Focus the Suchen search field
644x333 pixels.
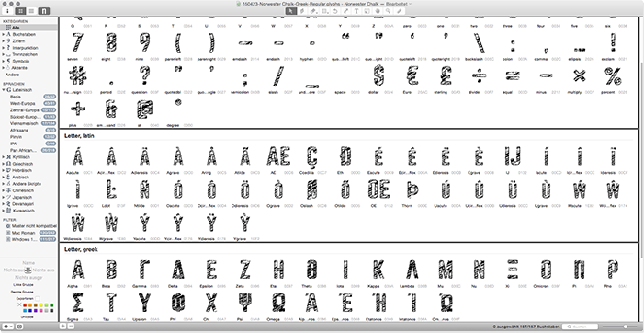580,327
